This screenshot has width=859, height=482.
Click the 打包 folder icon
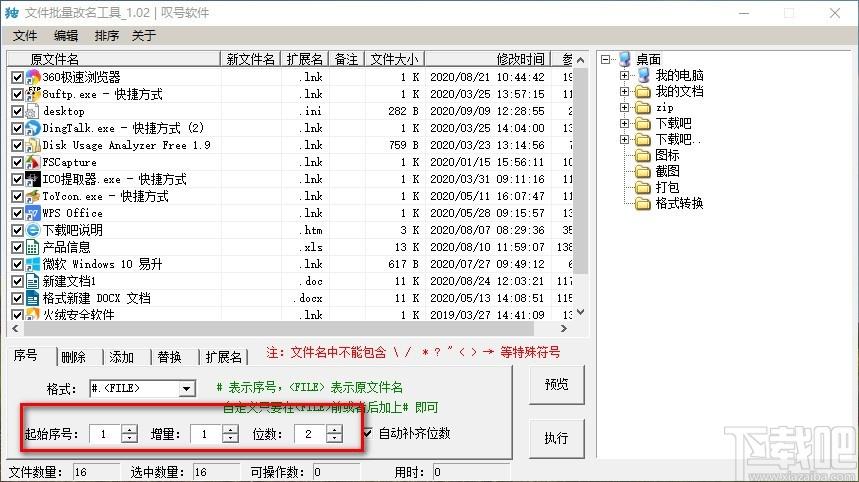[643, 187]
